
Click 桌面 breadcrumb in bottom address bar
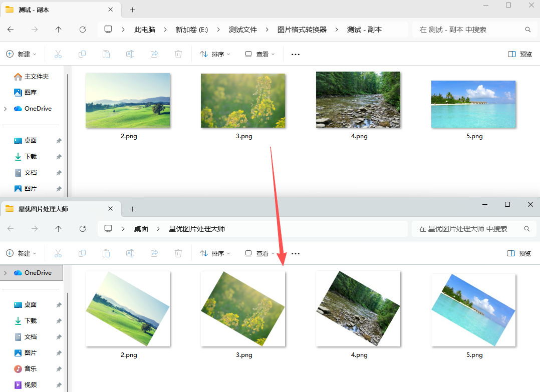tap(141, 229)
